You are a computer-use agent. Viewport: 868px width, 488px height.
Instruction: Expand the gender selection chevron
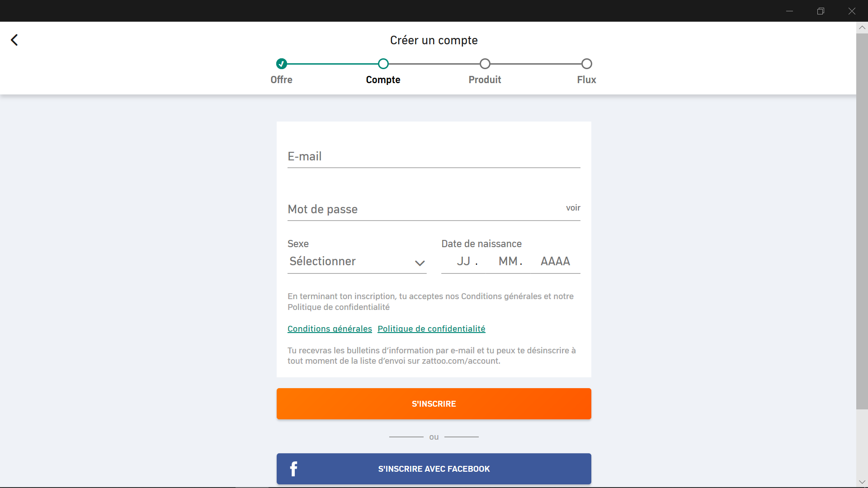coord(420,263)
